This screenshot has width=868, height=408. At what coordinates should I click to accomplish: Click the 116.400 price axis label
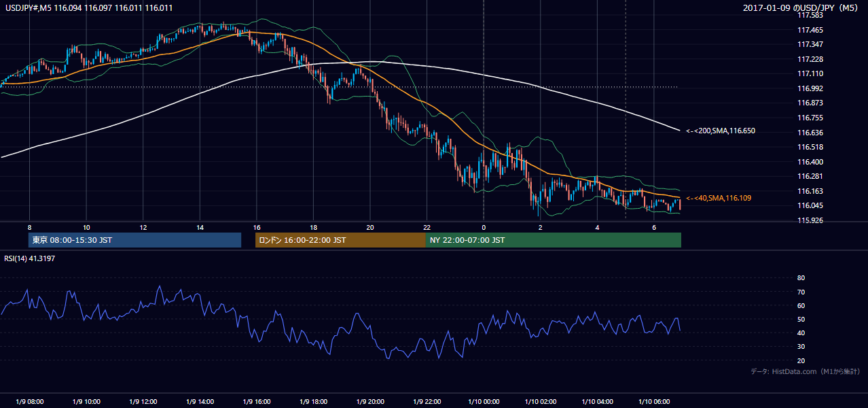pos(810,162)
